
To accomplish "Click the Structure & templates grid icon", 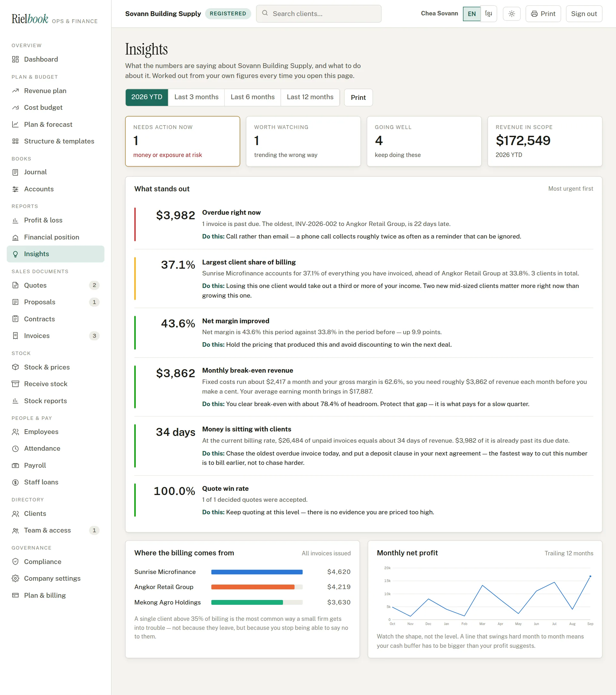I will [15, 141].
